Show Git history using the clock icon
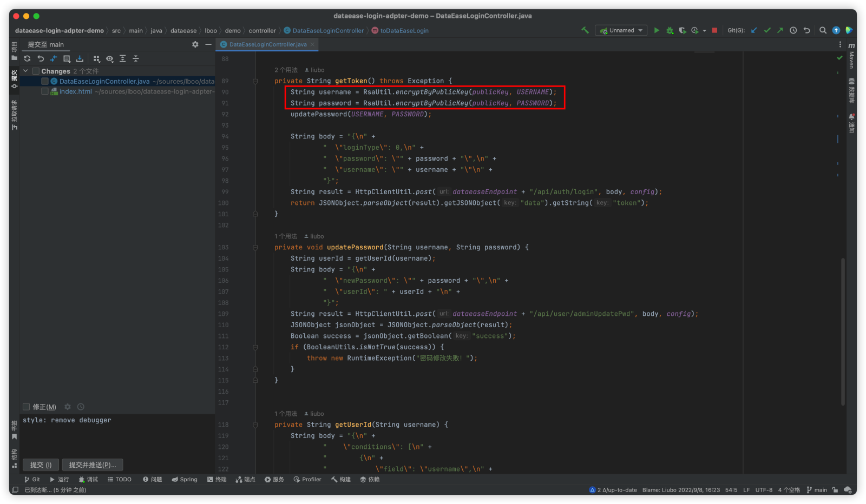 [x=793, y=30]
